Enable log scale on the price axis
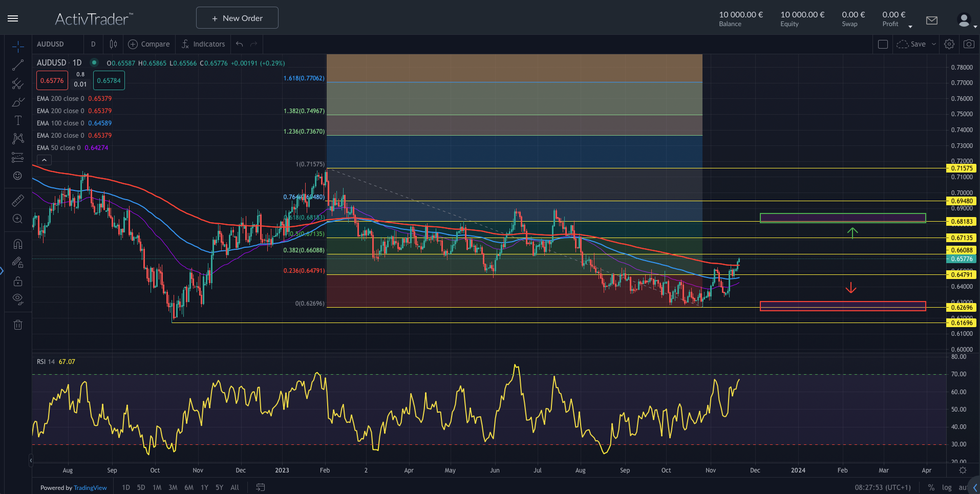Screen dimensions: 980x494 [x=947, y=487]
